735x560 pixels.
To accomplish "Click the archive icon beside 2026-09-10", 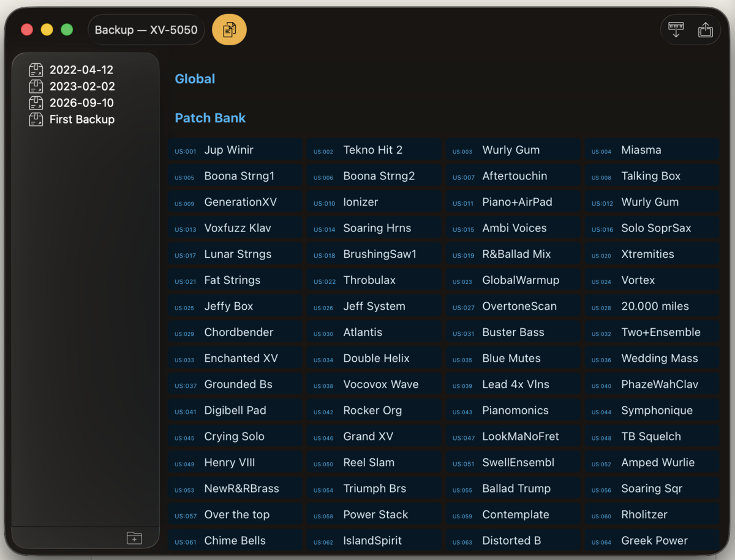I will pyautogui.click(x=36, y=103).
